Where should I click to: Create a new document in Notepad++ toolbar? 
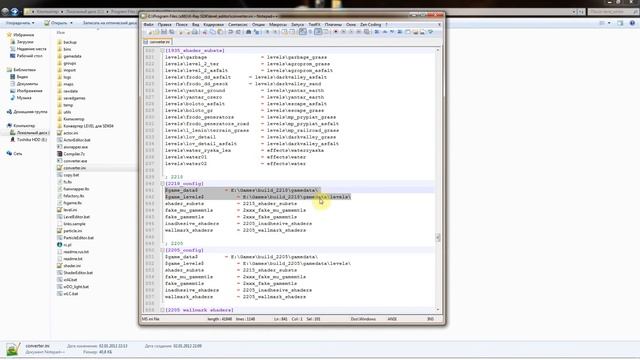point(150,32)
